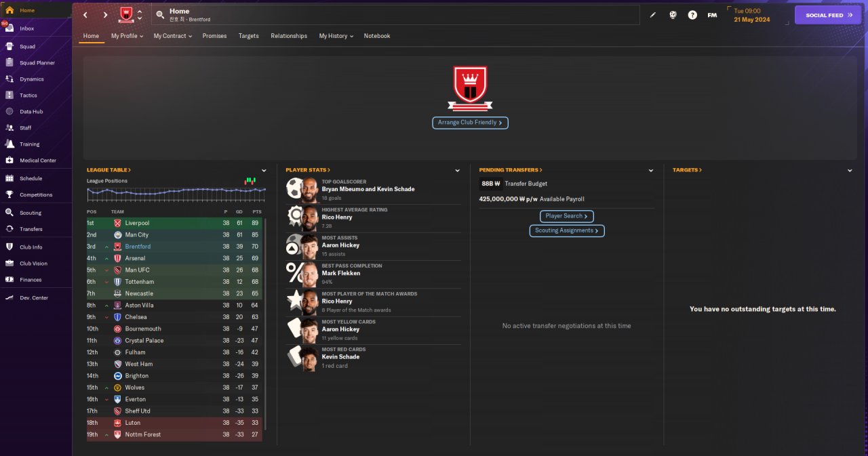This screenshot has height=456, width=868.
Task: Expand the Player Stats panel dropdown
Action: (458, 171)
